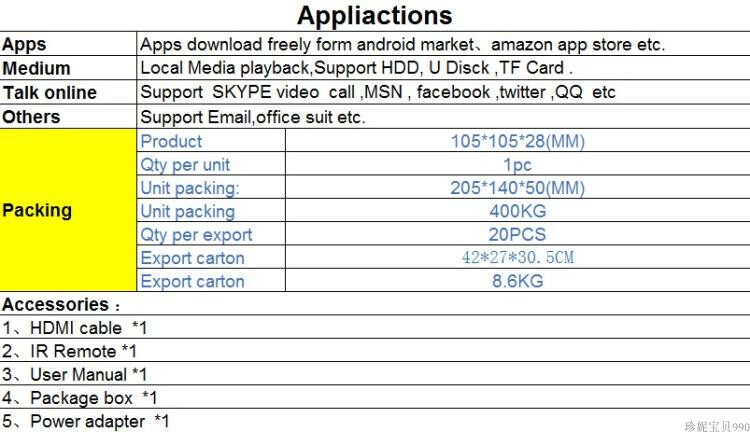Click the "105*105*28(MM)" dimension value

[x=517, y=141]
